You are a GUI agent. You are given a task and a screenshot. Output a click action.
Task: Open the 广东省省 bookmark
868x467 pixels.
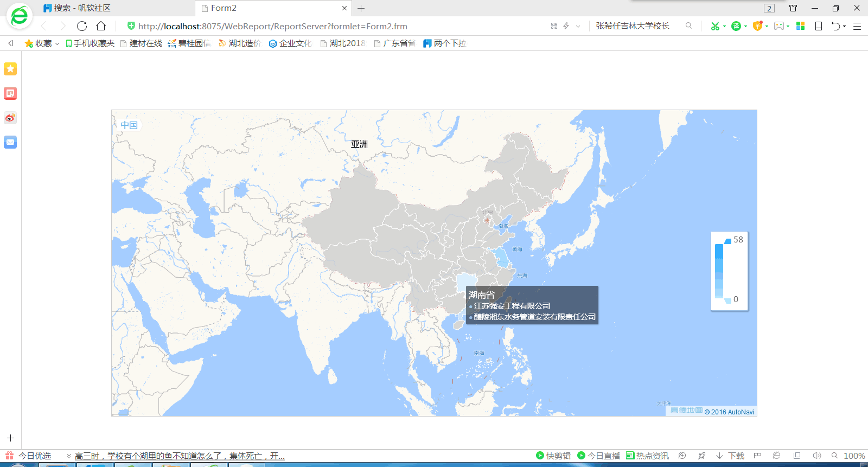click(x=394, y=43)
